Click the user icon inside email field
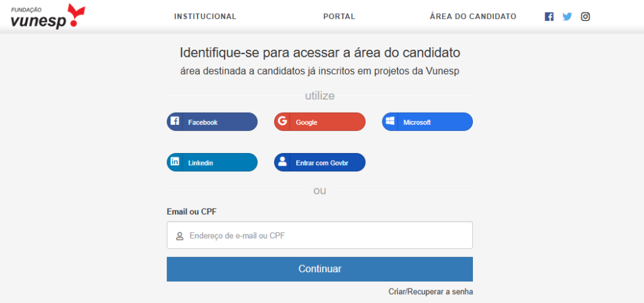Screen dimensions: 644x303 [179, 236]
